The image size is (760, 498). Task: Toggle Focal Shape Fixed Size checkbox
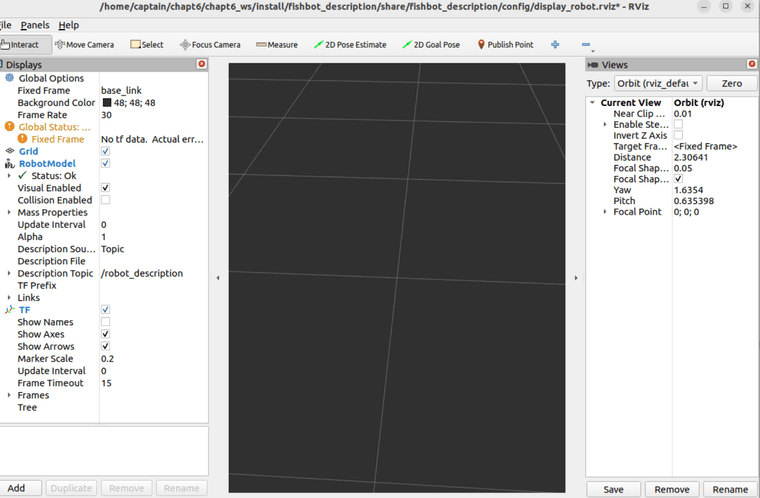click(x=679, y=178)
